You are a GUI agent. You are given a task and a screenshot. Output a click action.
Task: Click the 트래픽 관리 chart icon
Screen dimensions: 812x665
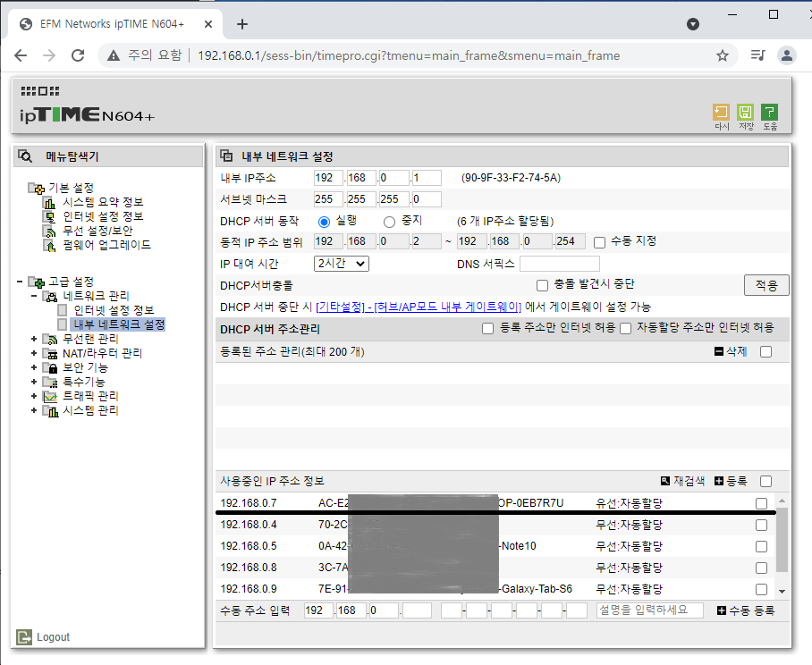click(x=51, y=397)
